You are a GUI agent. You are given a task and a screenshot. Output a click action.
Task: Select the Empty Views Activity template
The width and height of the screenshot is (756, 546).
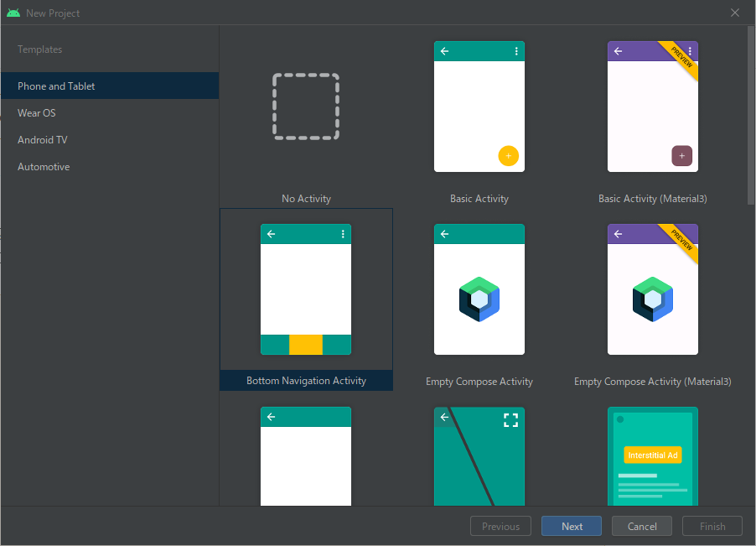[x=306, y=457]
